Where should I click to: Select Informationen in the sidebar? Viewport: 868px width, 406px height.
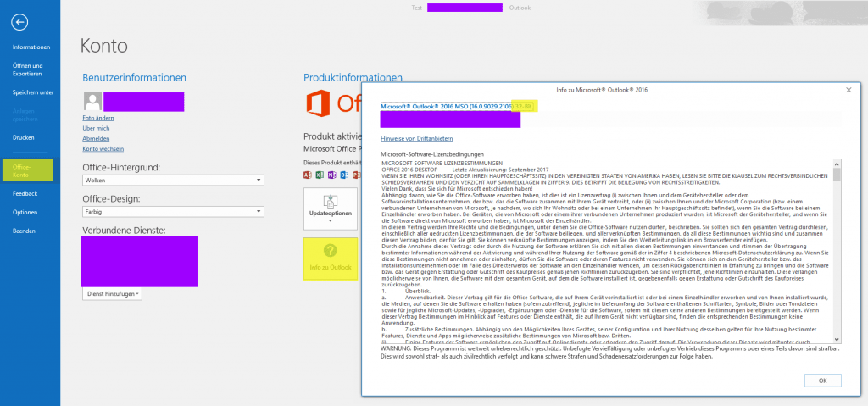tap(31, 47)
